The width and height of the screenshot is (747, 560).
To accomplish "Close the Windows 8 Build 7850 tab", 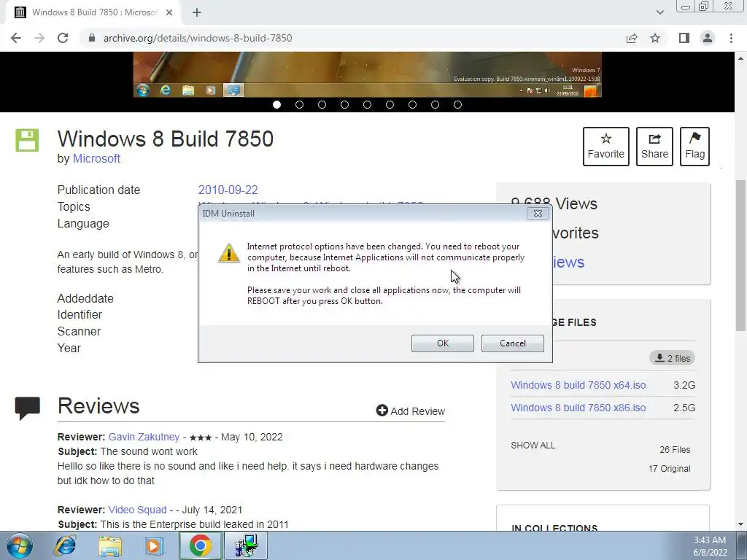I will (x=169, y=12).
